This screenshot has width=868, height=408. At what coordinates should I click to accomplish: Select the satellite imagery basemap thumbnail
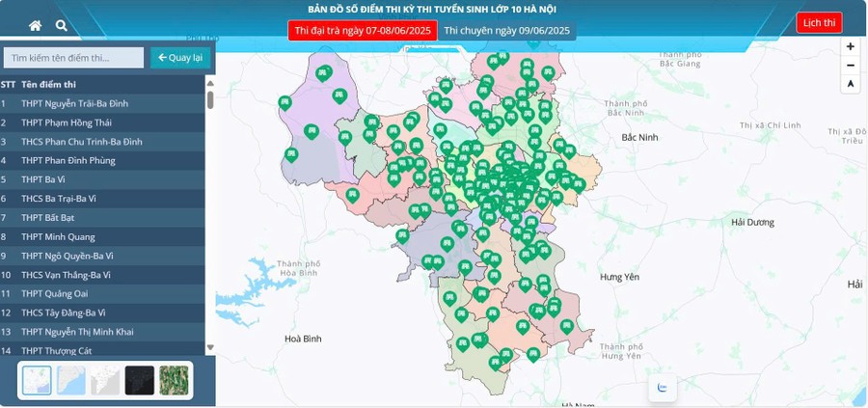[x=174, y=380]
